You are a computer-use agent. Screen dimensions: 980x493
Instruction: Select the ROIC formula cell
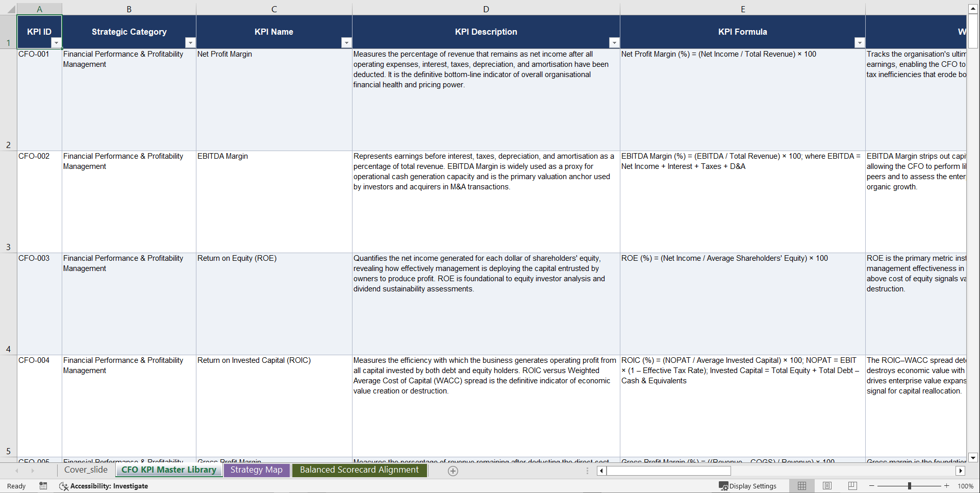pyautogui.click(x=743, y=406)
